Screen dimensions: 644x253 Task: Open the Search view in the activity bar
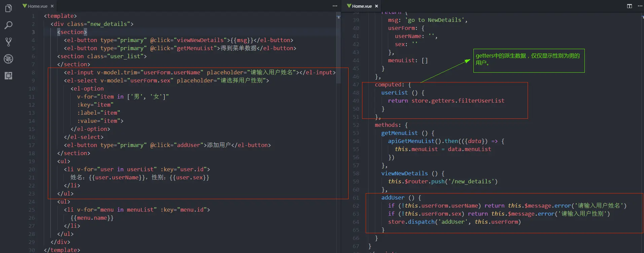[x=8, y=25]
